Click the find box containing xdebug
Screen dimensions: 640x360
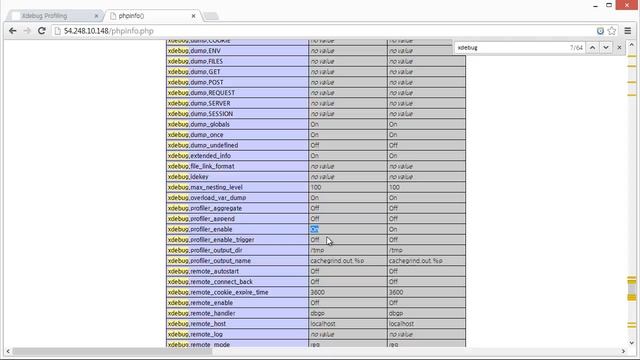[512, 48]
